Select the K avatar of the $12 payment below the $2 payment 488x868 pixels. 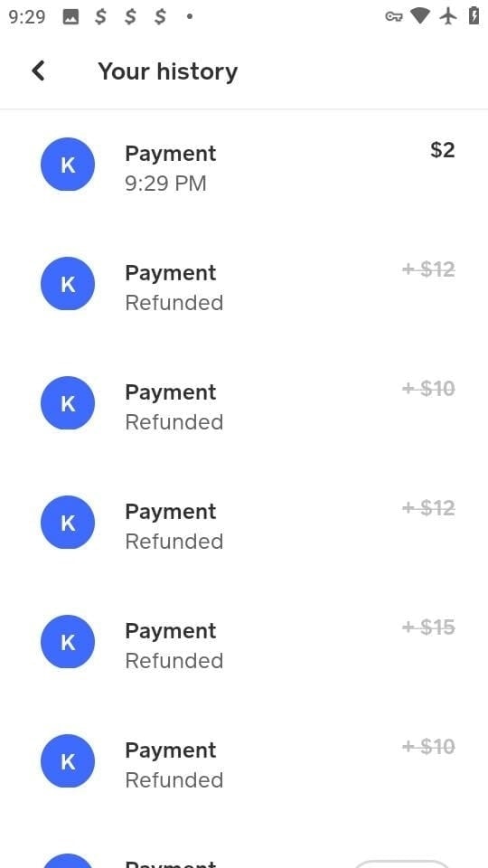coord(68,283)
